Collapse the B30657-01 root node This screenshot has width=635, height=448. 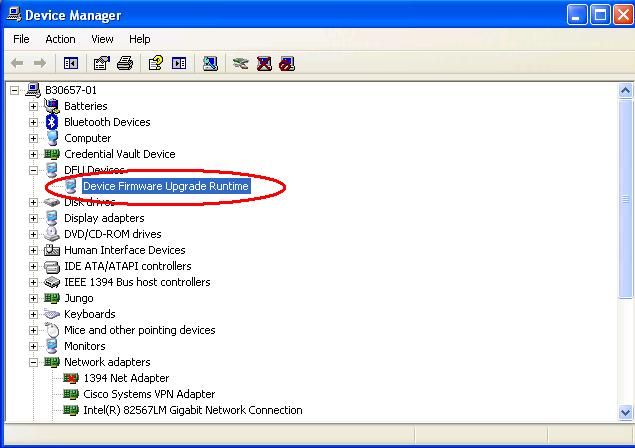tap(15, 90)
